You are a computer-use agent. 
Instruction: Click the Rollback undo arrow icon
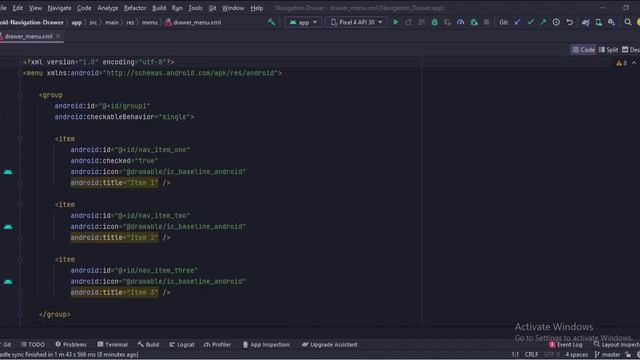point(569,22)
